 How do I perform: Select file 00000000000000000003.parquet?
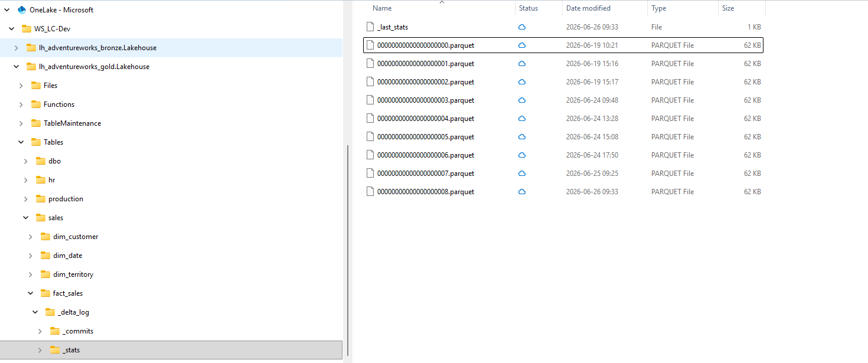pyautogui.click(x=426, y=100)
